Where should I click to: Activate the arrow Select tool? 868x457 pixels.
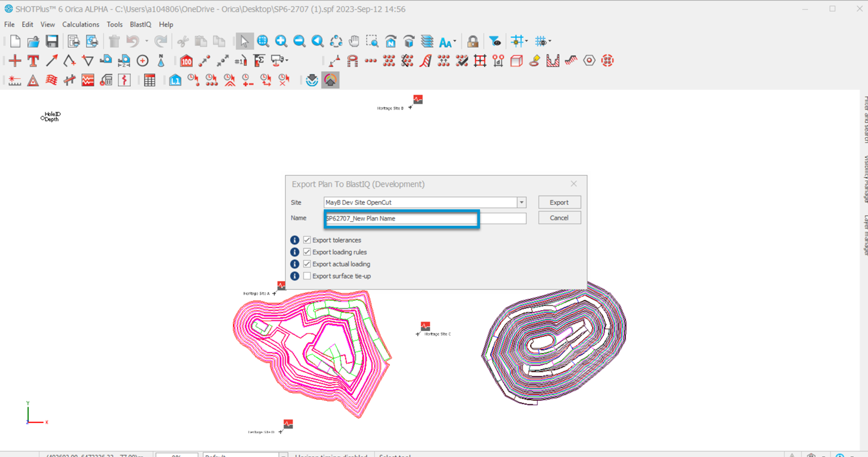[x=244, y=41]
